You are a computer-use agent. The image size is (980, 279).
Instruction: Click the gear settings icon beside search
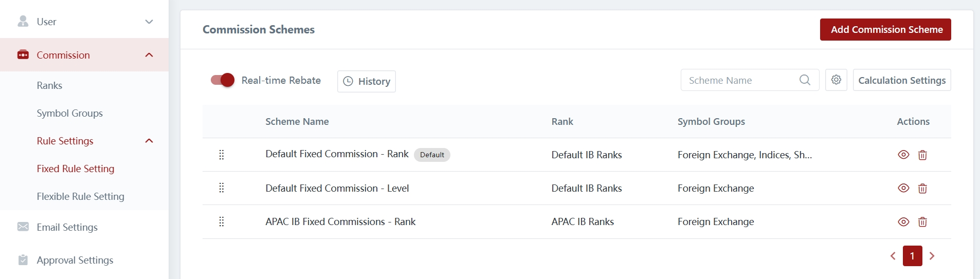click(x=836, y=80)
